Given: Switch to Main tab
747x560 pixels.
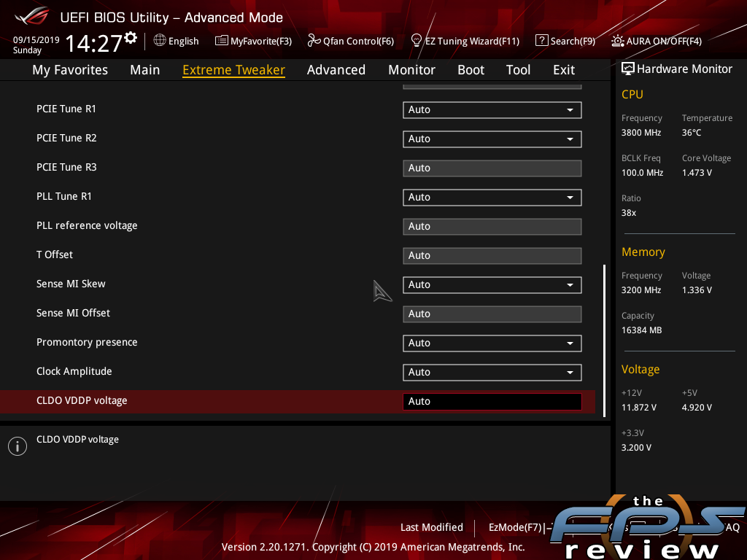Looking at the screenshot, I should tap(145, 70).
